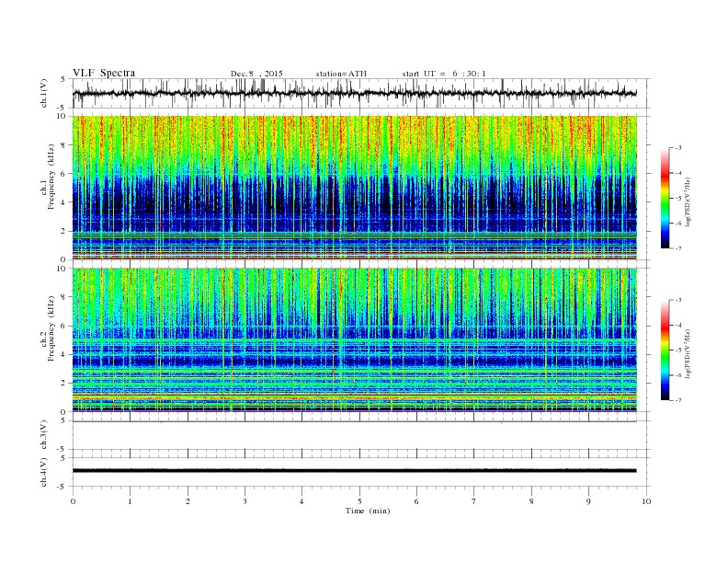Click time-axis tick label "0"
Viewport: 728px width, 563px height.
73,501
